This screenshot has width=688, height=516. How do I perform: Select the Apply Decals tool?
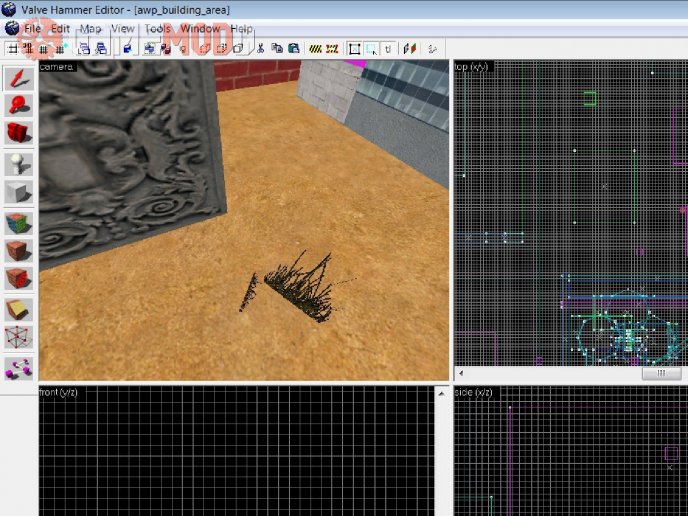click(x=18, y=278)
